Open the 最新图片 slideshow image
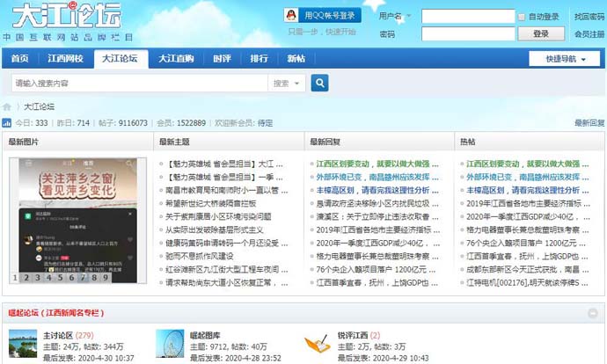 coord(77,215)
